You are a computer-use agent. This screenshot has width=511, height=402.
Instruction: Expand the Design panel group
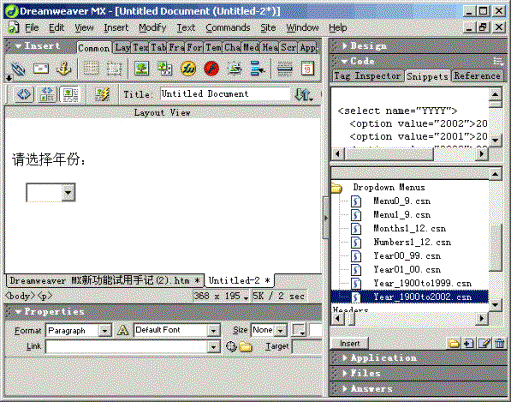click(x=345, y=46)
